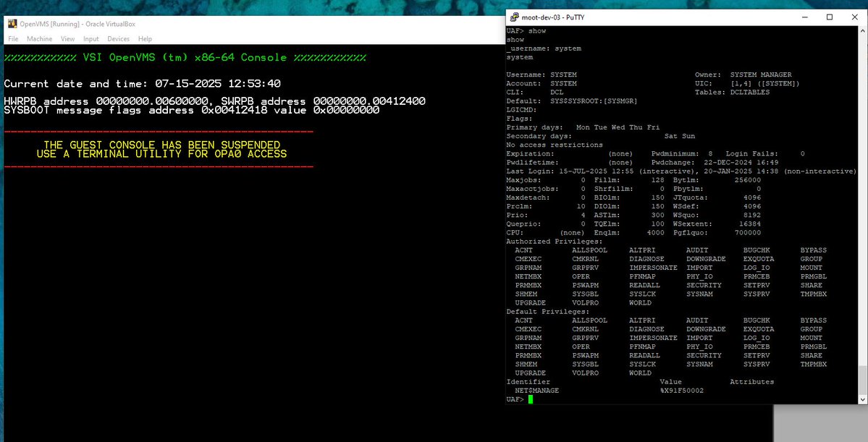Click the 'HWRPB address' line in console
Viewport: 868px width, 442px height.
tap(215, 101)
